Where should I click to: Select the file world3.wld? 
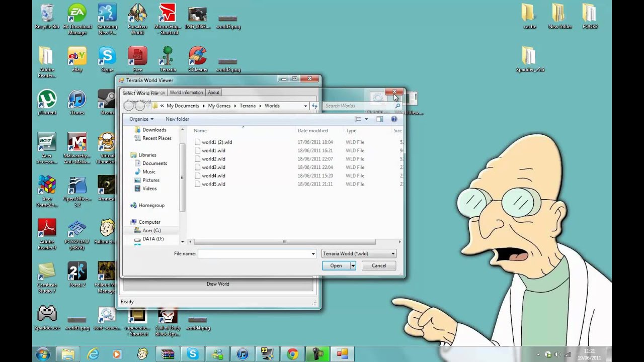coord(210,167)
